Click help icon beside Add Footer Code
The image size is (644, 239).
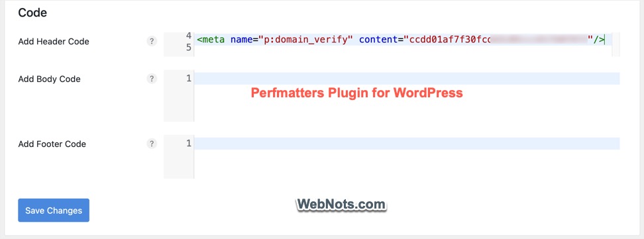coord(152,144)
